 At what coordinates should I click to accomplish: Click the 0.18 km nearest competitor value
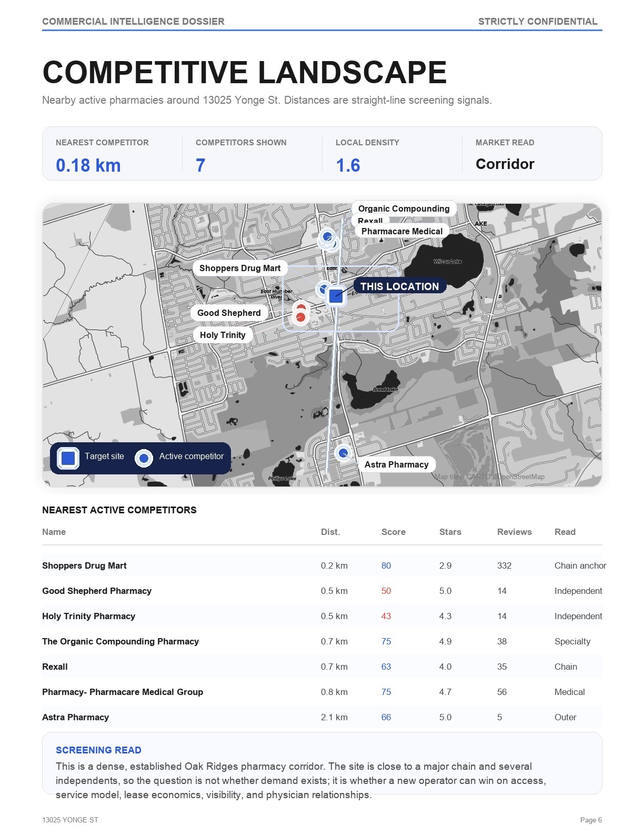click(x=88, y=165)
